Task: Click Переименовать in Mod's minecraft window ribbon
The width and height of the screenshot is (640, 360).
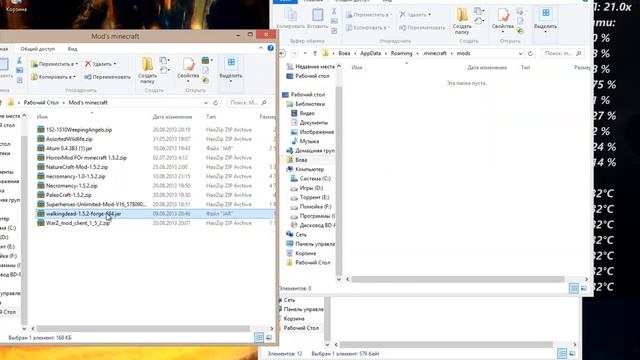Action: tap(108, 77)
